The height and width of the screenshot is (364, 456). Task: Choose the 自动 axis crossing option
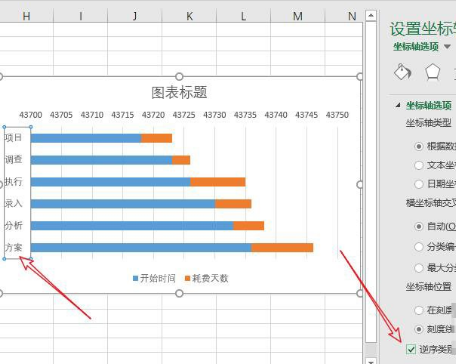point(419,226)
